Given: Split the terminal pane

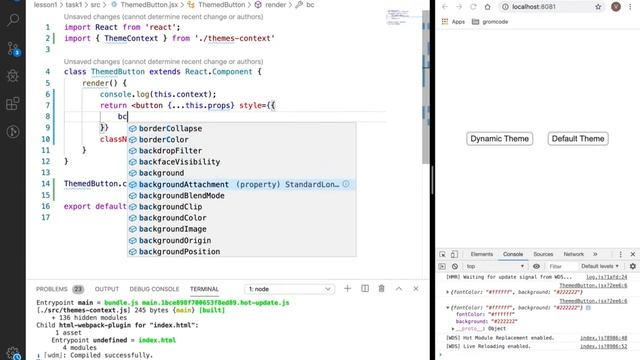Looking at the screenshot, I should point(365,289).
